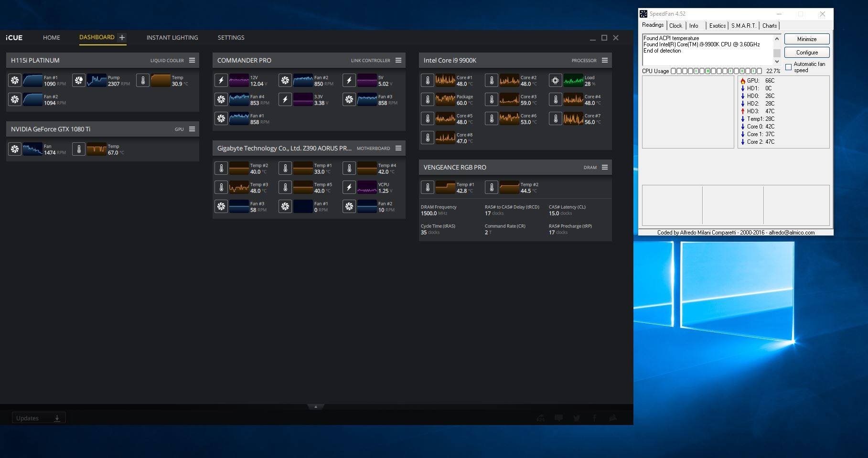Click the CPU Load chip icon

pyautogui.click(x=556, y=80)
